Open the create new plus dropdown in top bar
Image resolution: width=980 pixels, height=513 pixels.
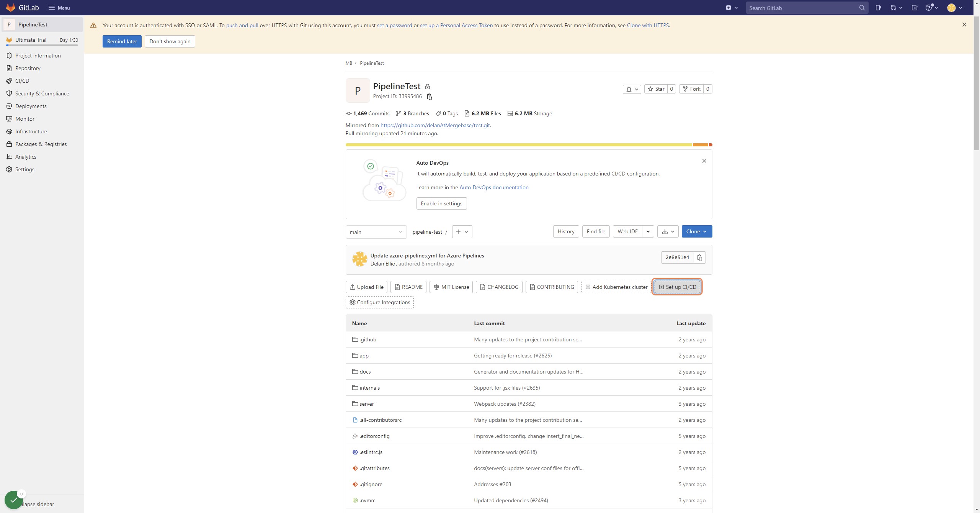click(x=732, y=8)
